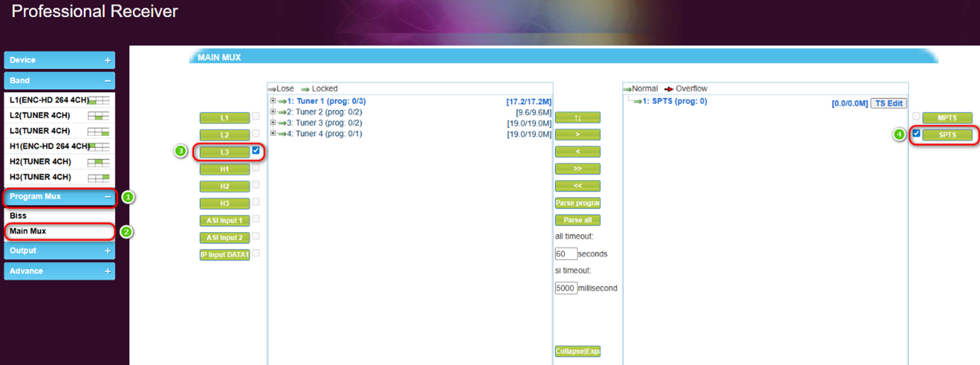Click the TS Edit button

click(x=888, y=103)
